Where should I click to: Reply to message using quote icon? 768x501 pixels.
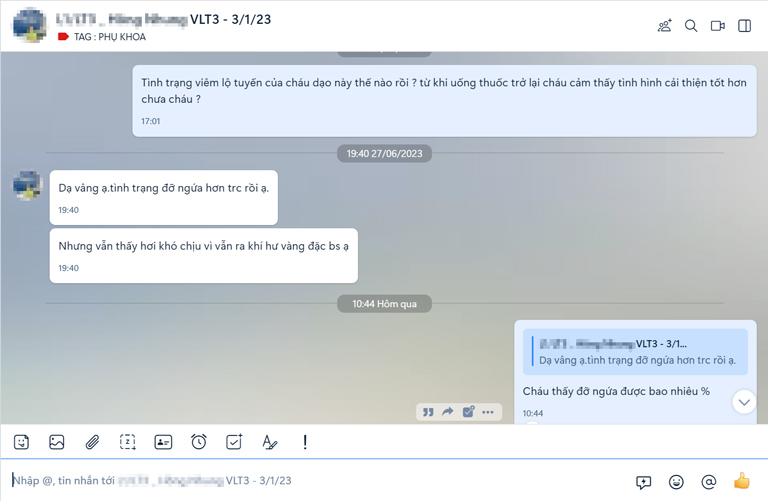click(428, 412)
